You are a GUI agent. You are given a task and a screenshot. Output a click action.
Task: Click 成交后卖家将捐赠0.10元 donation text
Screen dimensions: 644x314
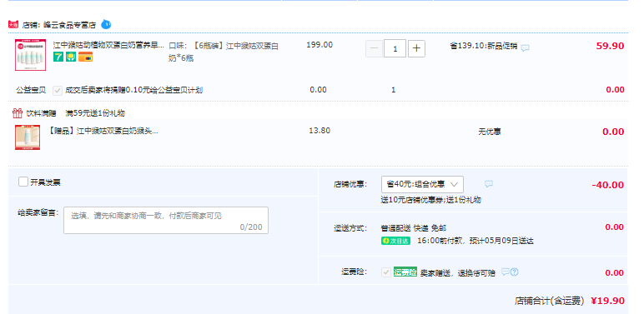133,90
